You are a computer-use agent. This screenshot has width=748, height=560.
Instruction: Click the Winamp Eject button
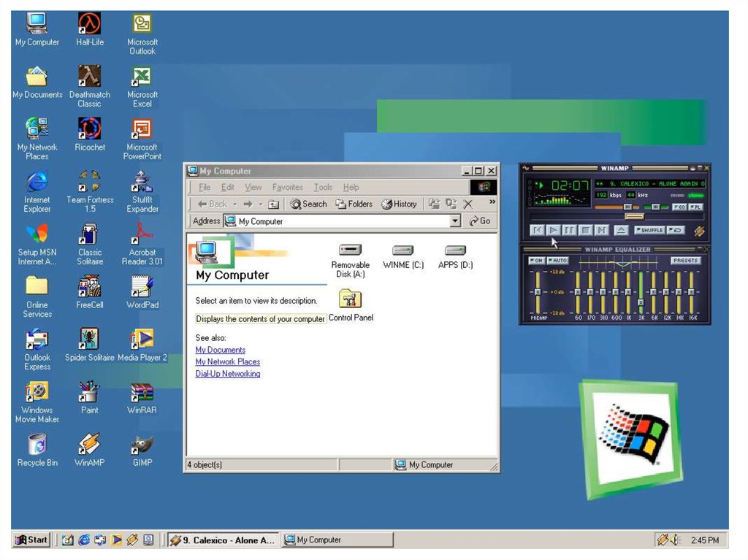(621, 230)
